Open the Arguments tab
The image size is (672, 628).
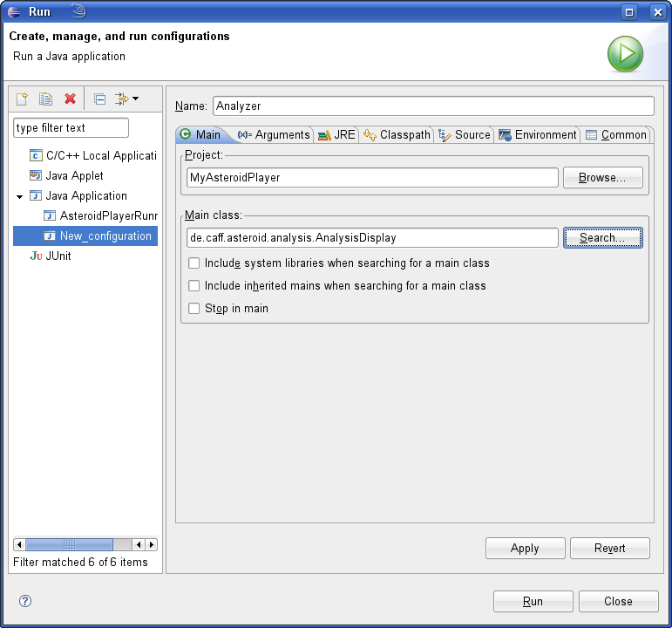point(274,134)
